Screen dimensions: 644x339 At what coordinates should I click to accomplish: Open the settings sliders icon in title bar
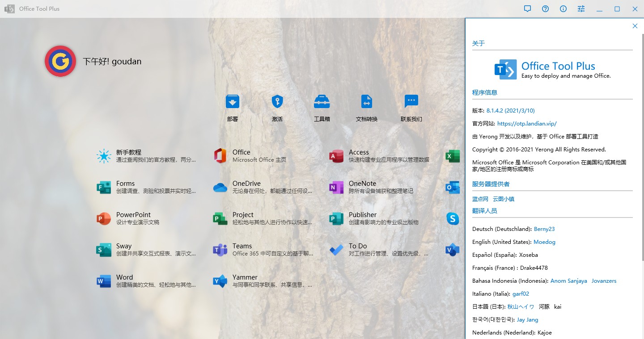581,9
